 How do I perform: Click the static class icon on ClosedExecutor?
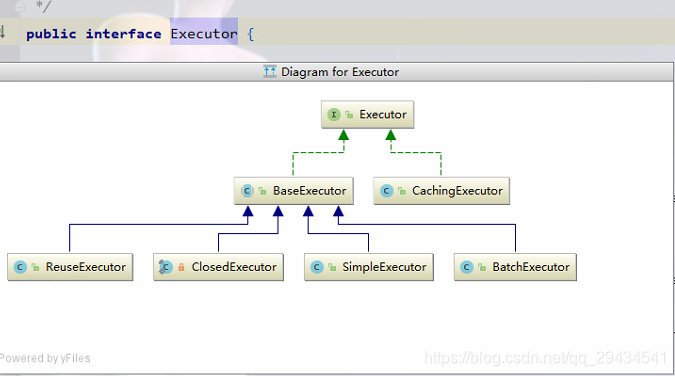pos(166,267)
